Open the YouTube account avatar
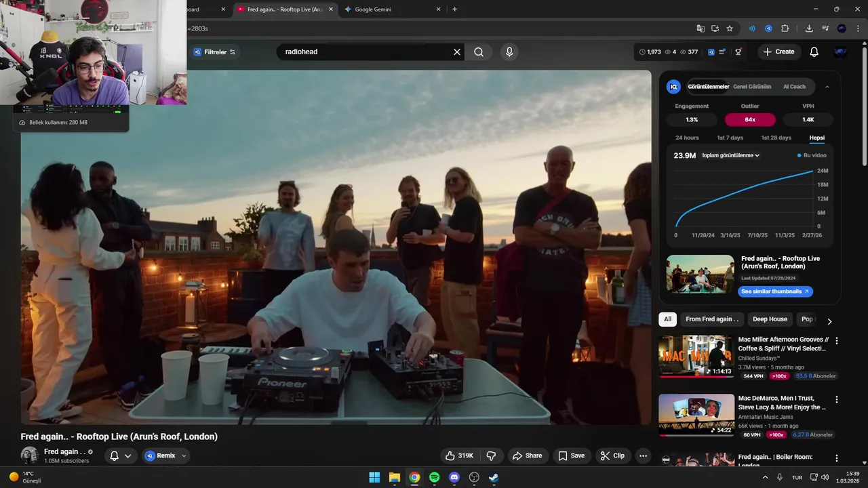The image size is (868, 488). (840, 52)
